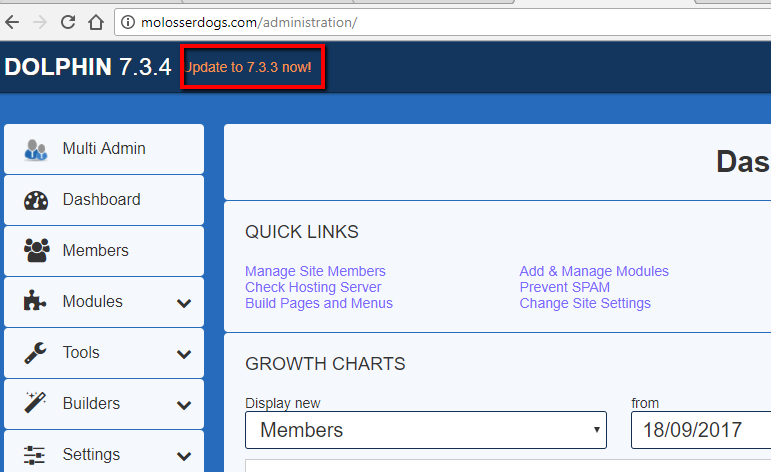Open the Dashboard gauge icon
Image resolution: width=771 pixels, height=472 pixels.
37,200
